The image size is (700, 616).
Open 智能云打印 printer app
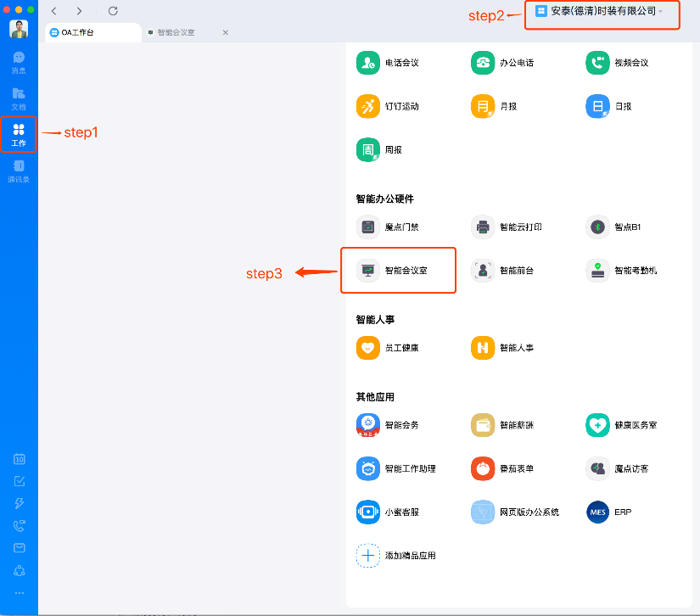(483, 227)
